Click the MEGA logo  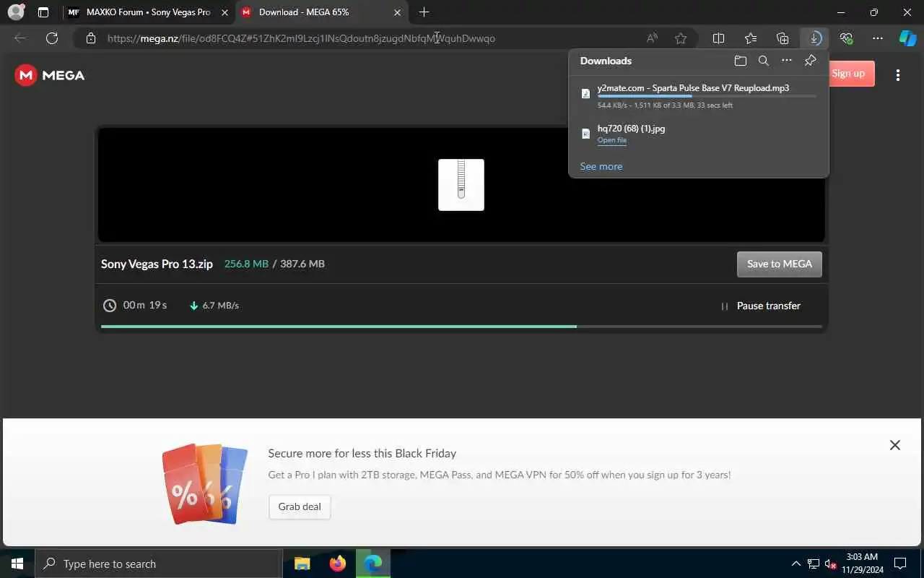click(50, 75)
